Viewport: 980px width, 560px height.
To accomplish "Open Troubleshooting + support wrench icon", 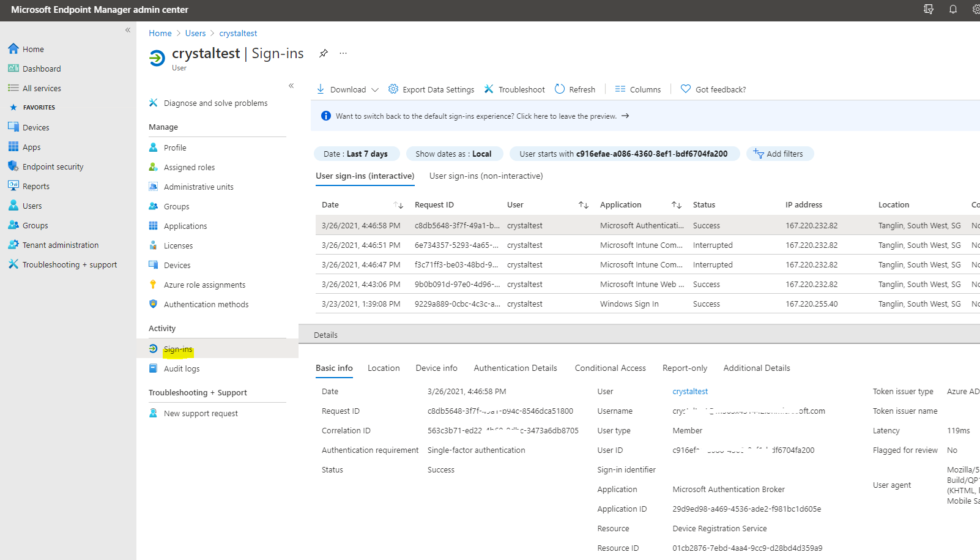I will 13,264.
